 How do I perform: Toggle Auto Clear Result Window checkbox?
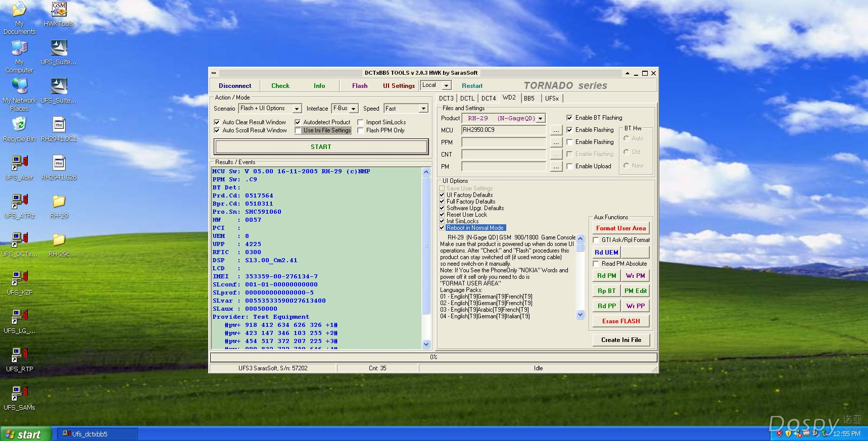click(x=217, y=122)
